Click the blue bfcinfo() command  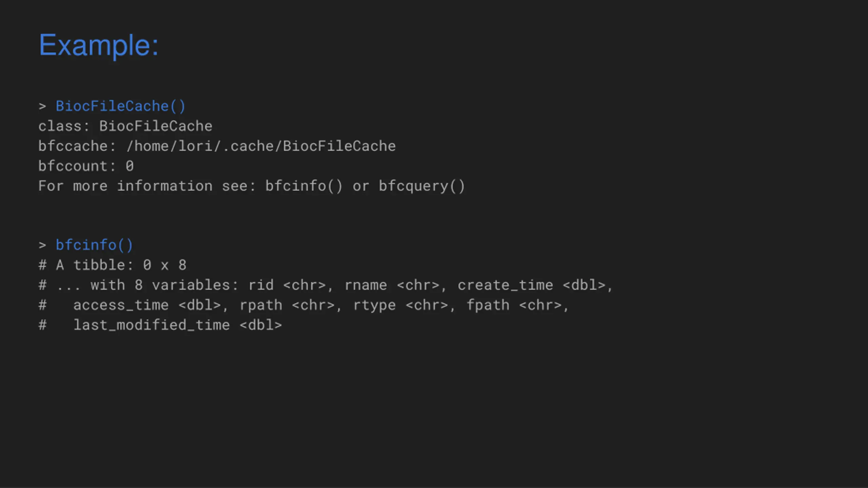(94, 245)
